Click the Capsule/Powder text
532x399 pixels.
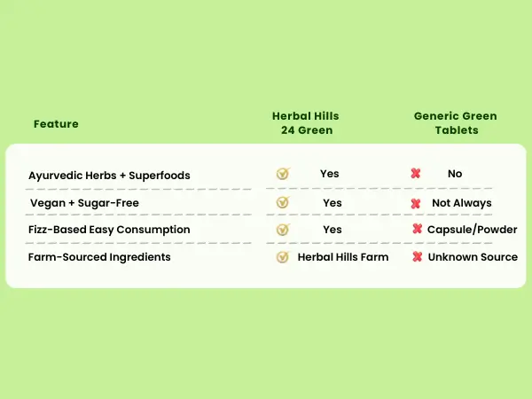pos(473,230)
